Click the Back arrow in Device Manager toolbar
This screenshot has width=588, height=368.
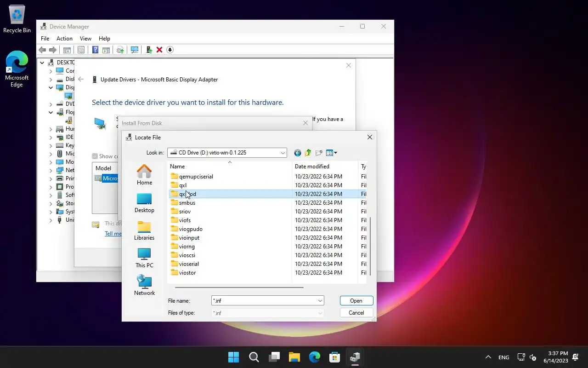tap(42, 50)
